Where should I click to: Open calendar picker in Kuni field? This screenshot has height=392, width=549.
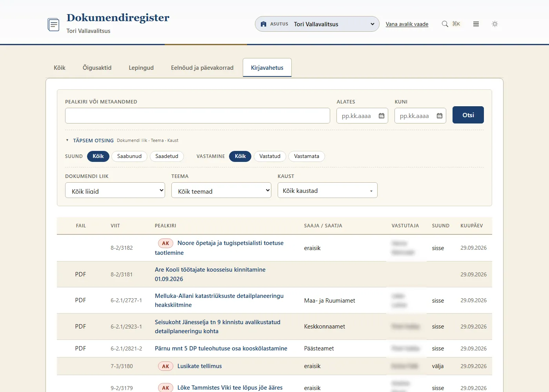(440, 116)
